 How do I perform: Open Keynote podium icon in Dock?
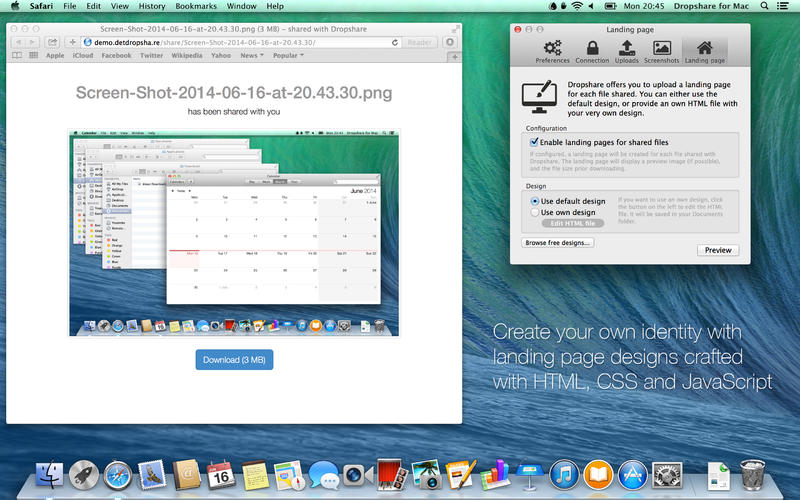click(x=529, y=476)
